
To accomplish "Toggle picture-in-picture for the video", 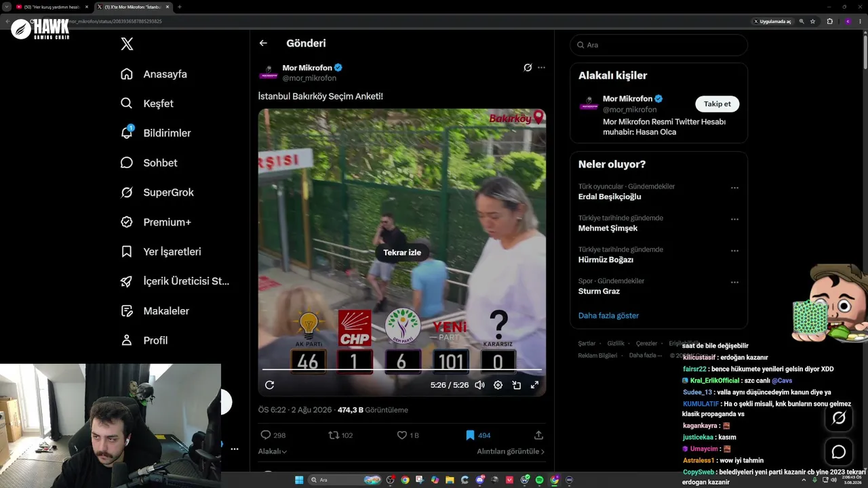I will pos(516,385).
